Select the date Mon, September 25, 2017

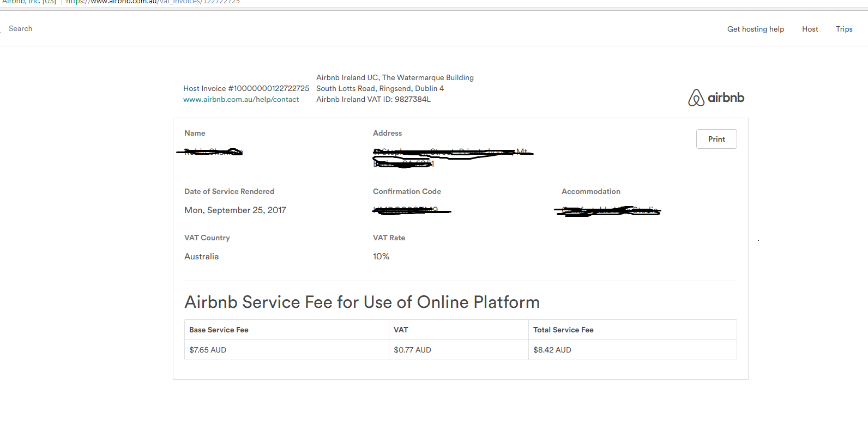pyautogui.click(x=235, y=210)
